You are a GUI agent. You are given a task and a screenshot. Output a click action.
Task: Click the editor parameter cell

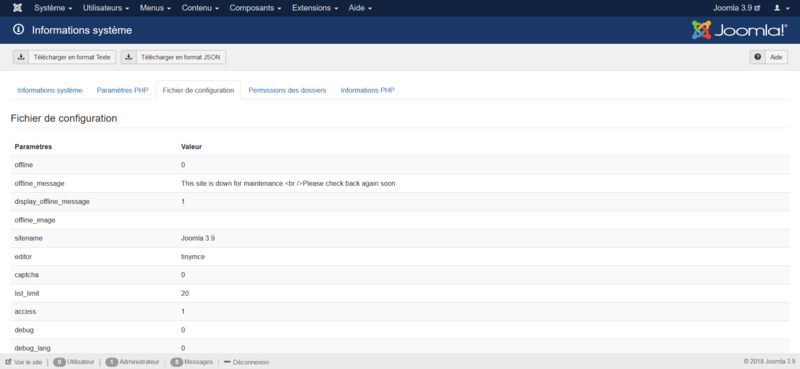click(23, 257)
